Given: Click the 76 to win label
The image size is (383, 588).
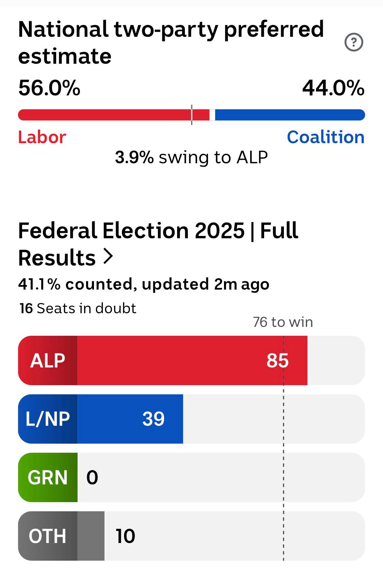Looking at the screenshot, I should click(283, 322).
